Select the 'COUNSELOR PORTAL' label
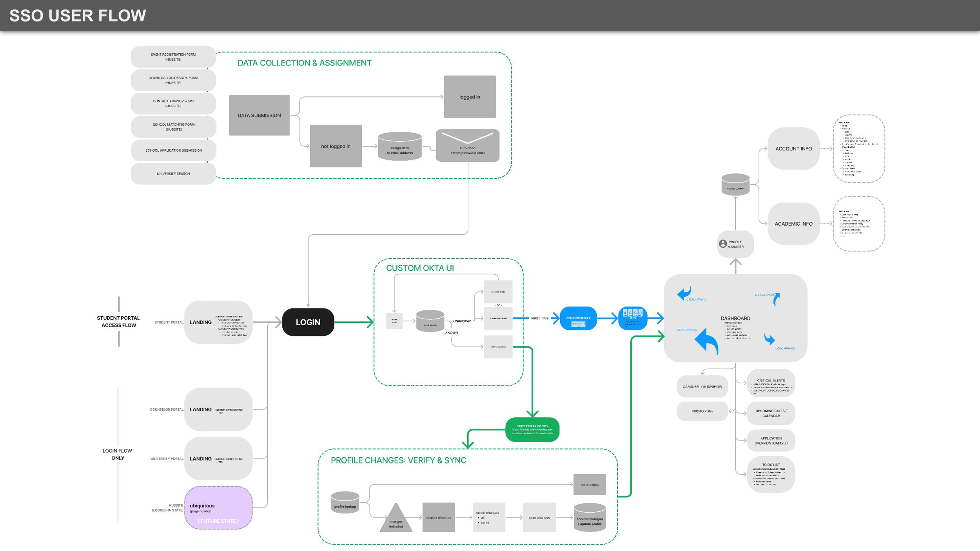The height and width of the screenshot is (551, 980). 167,410
